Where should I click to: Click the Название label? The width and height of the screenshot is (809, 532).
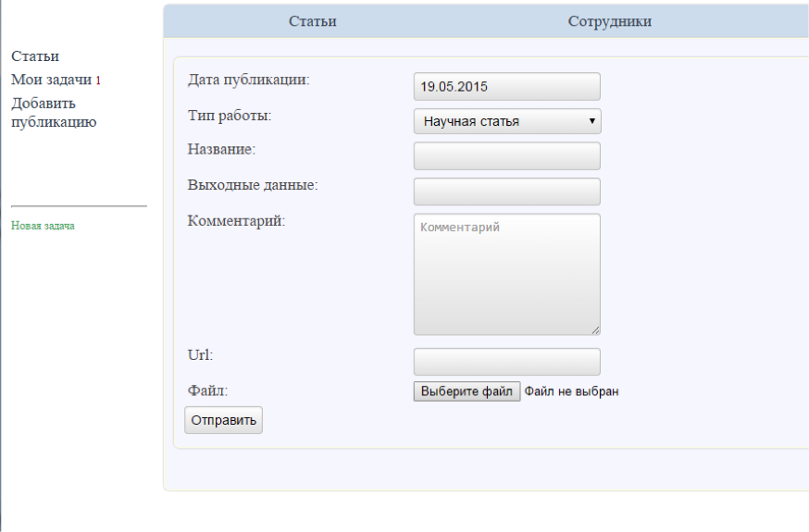point(221,149)
